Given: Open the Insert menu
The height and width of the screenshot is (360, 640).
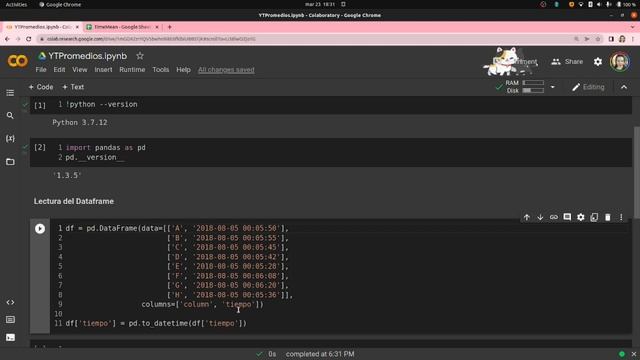Looking at the screenshot, I should point(103,70).
